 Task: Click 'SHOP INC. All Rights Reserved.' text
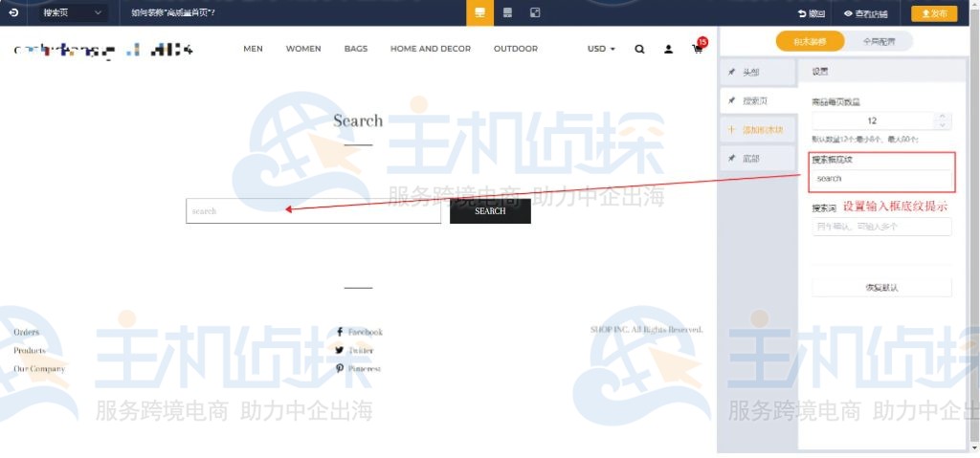pos(646,329)
